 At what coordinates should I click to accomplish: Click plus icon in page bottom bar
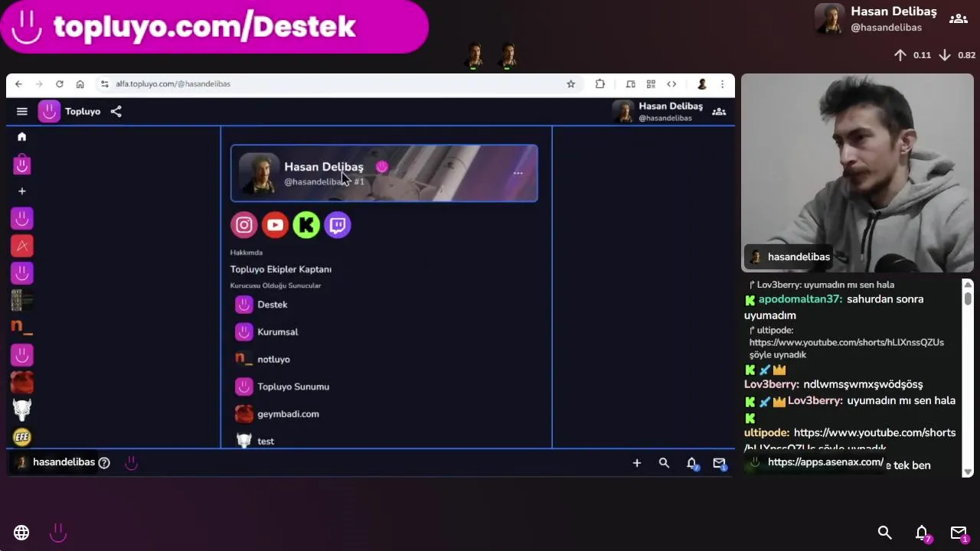(x=636, y=463)
